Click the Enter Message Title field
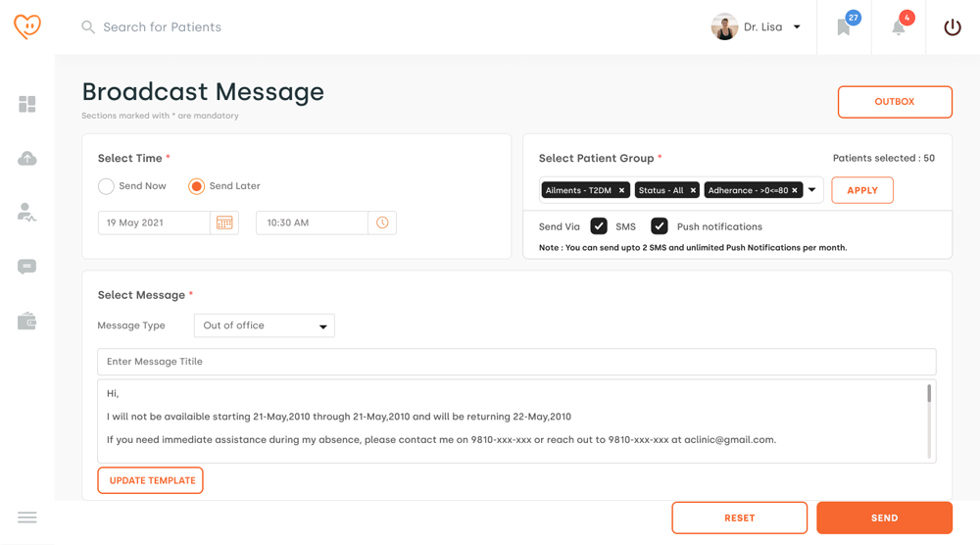The width and height of the screenshot is (980, 545). (516, 362)
